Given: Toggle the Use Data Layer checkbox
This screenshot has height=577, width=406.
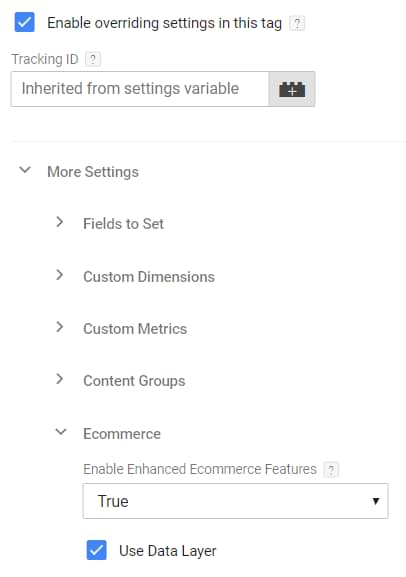Looking at the screenshot, I should (97, 550).
